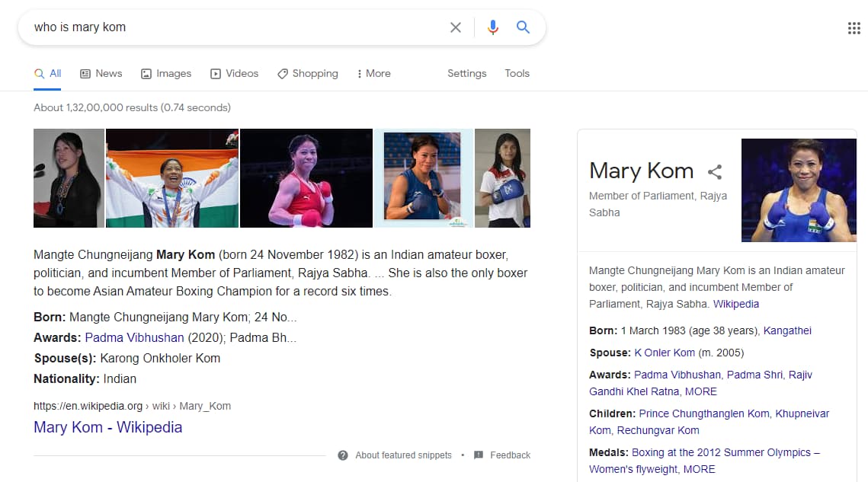Open image of boxer in red outfit

[x=306, y=178]
